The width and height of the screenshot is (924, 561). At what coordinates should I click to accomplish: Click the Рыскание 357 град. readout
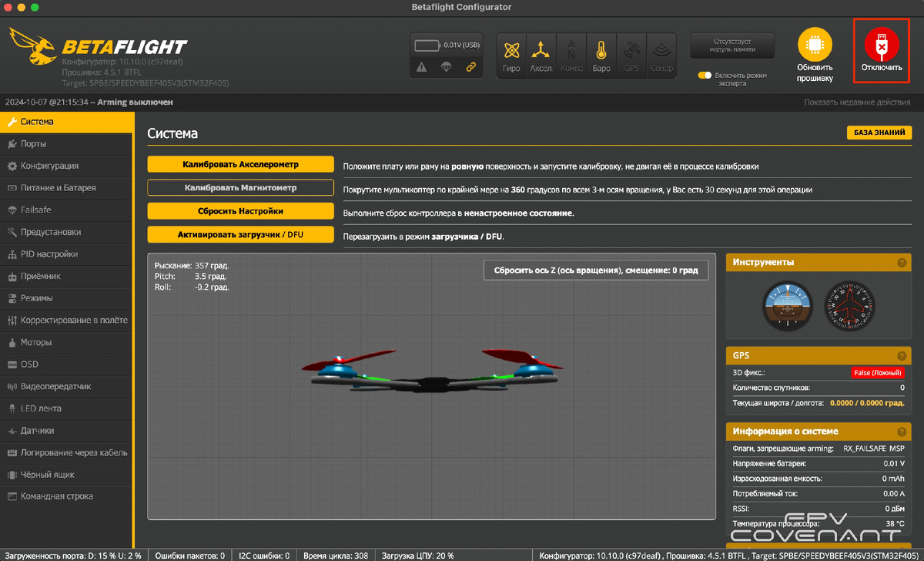click(192, 265)
